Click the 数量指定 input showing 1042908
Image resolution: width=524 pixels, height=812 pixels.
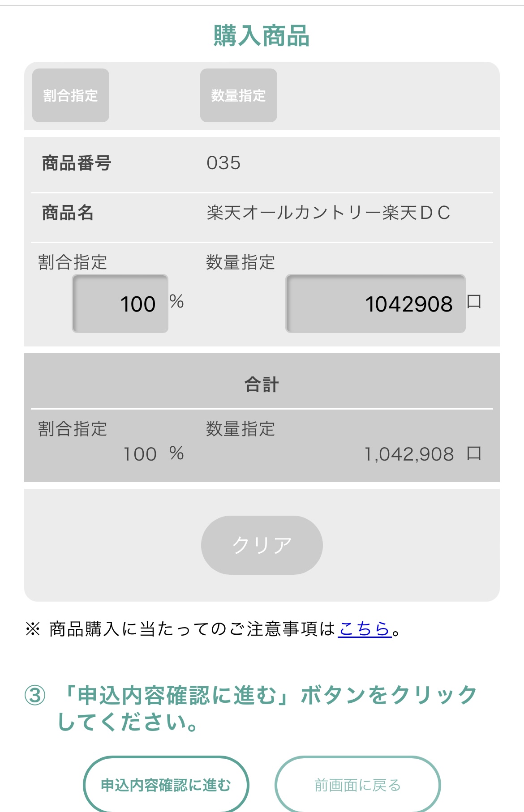click(375, 303)
